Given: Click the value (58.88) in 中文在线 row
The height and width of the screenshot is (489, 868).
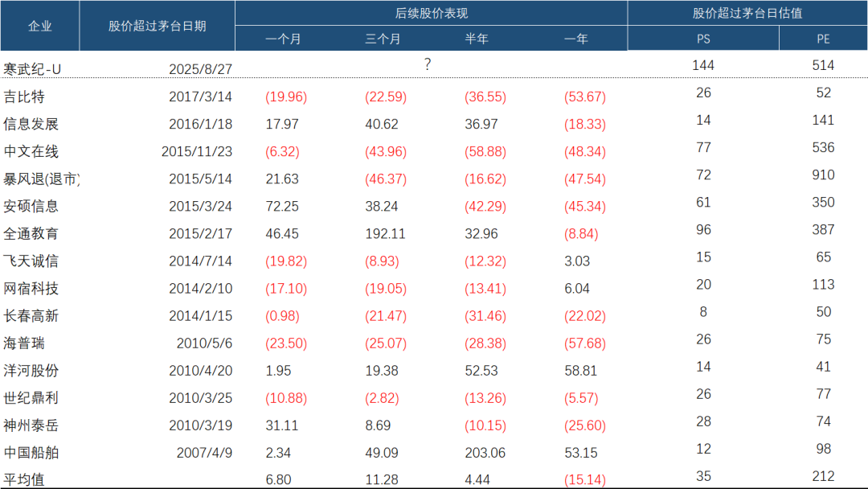Looking at the screenshot, I should point(485,152).
